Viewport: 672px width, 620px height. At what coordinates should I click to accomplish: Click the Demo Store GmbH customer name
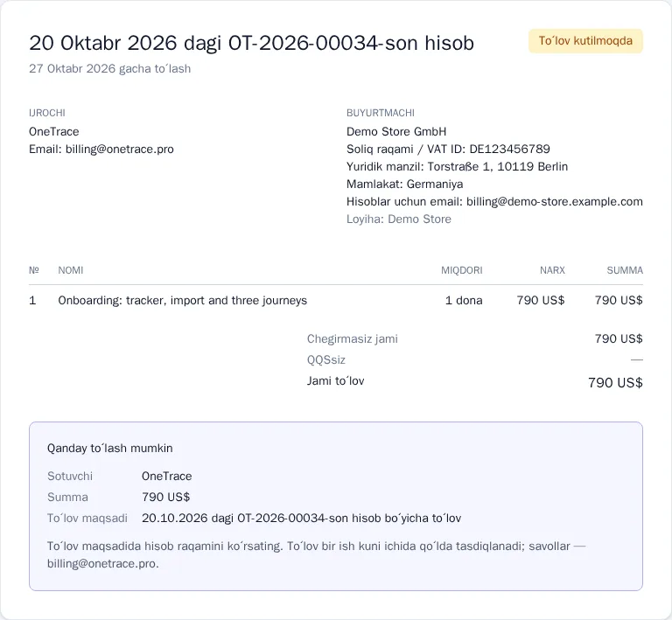point(396,131)
